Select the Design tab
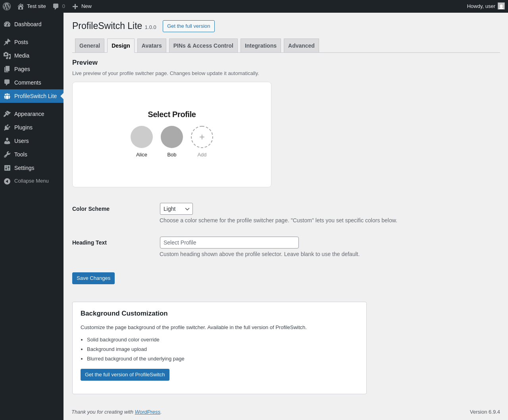The width and height of the screenshot is (508, 420). pyautogui.click(x=121, y=46)
